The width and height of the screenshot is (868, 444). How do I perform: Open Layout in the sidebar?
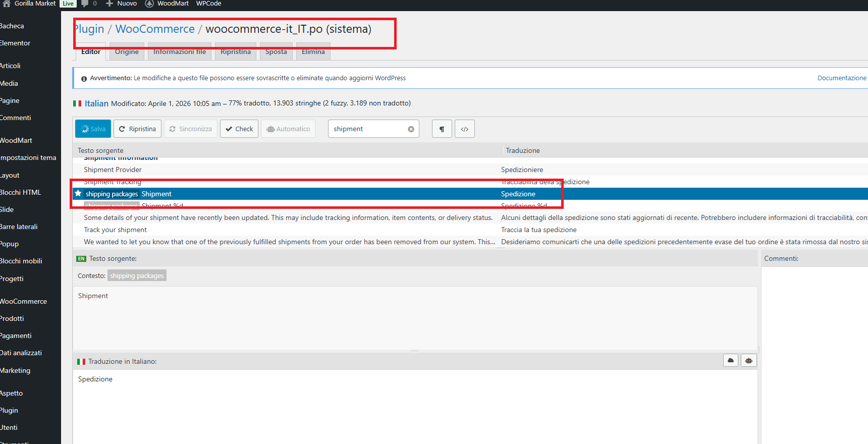[x=10, y=175]
